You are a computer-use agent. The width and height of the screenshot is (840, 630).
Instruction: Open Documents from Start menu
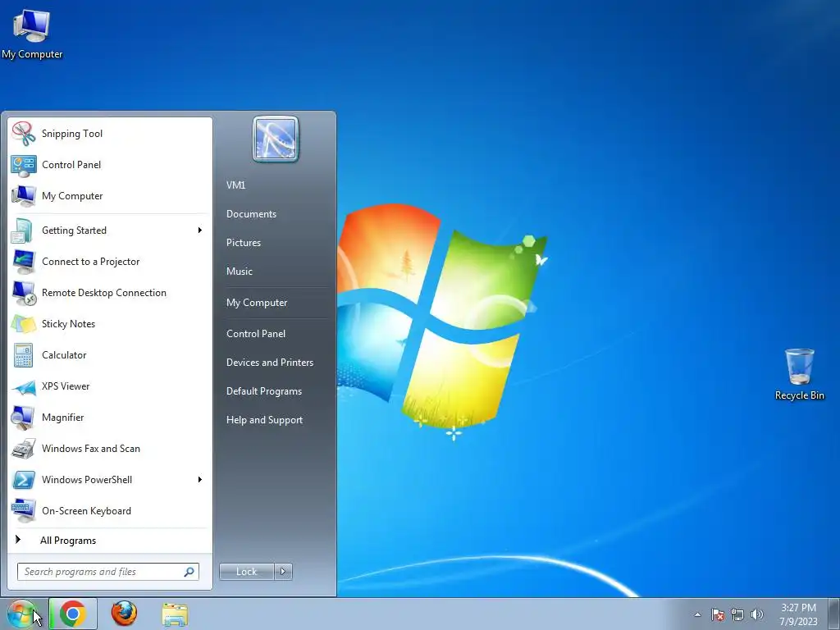click(x=251, y=214)
